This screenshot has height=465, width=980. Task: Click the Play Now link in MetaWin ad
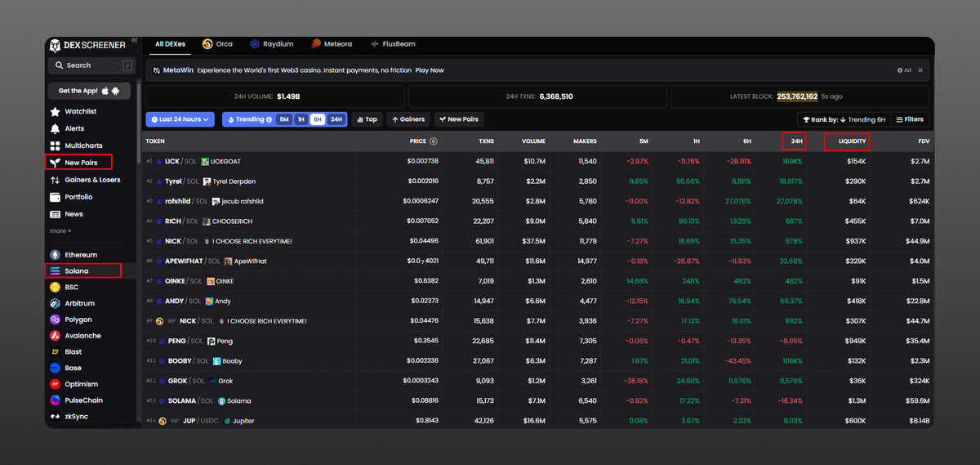coord(430,70)
